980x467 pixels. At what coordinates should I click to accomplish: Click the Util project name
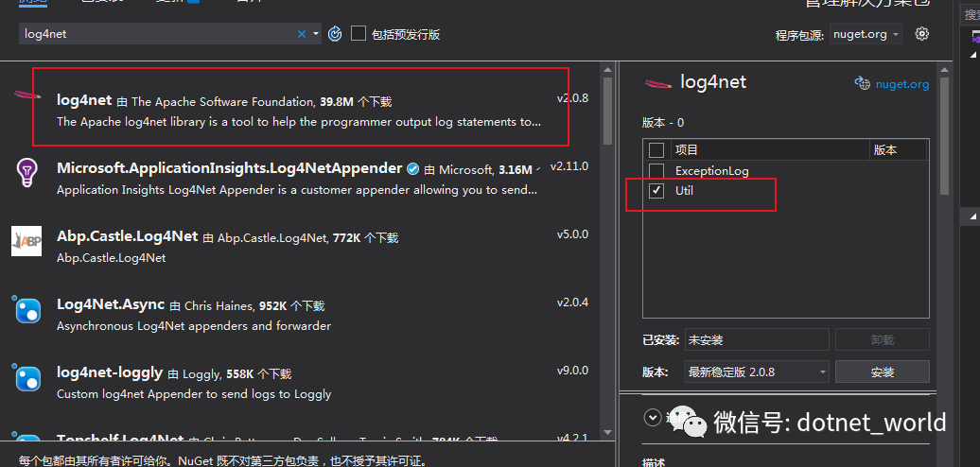pos(684,191)
